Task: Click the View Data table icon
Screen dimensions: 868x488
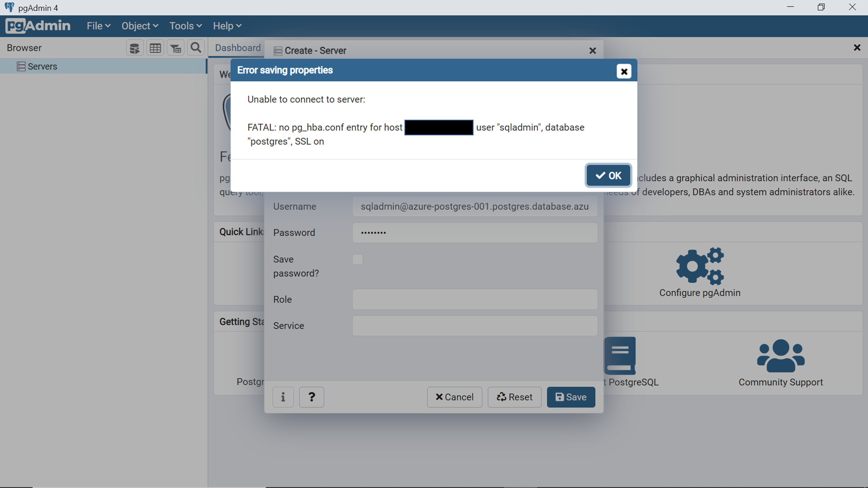Action: (x=155, y=48)
